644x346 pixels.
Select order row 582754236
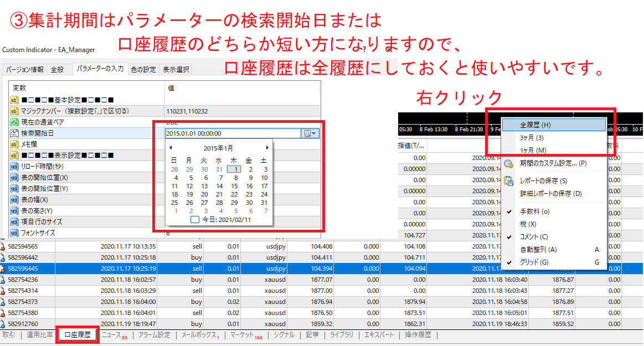coord(322,280)
